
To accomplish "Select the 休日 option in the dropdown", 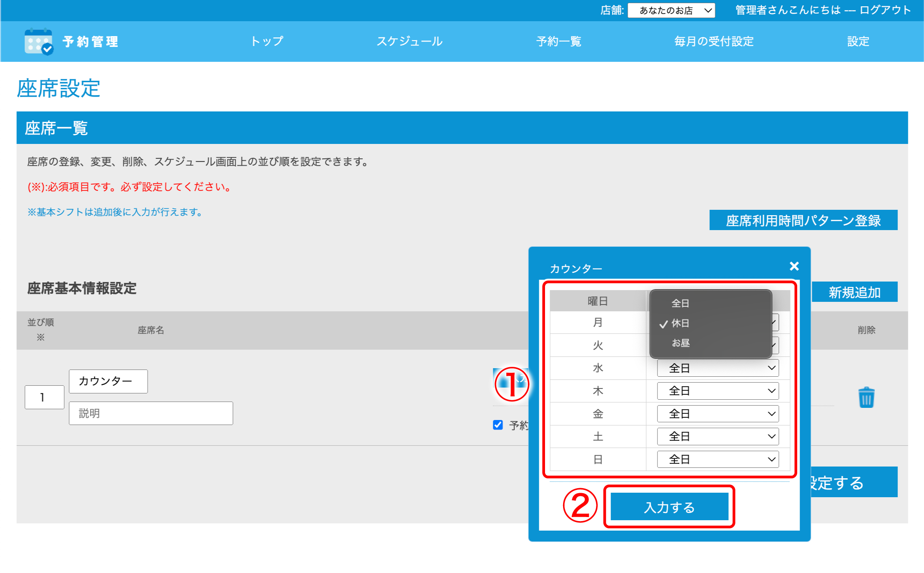I will click(680, 323).
